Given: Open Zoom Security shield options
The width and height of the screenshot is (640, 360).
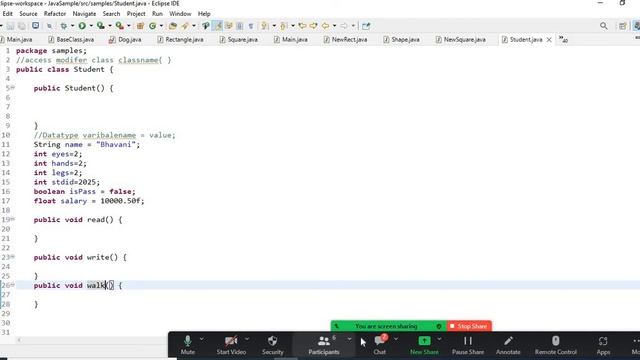Looking at the screenshot, I should (x=272, y=345).
